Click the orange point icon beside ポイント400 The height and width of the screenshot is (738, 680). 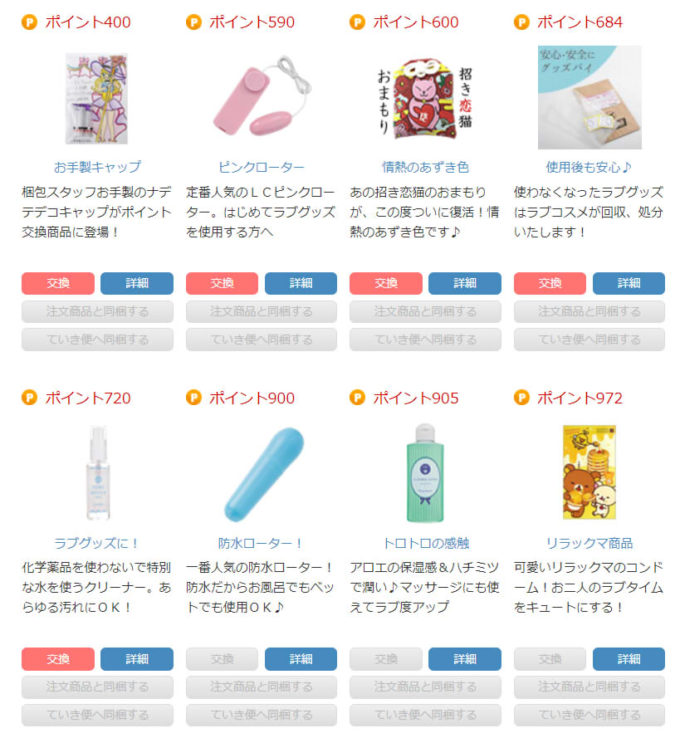pyautogui.click(x=29, y=22)
